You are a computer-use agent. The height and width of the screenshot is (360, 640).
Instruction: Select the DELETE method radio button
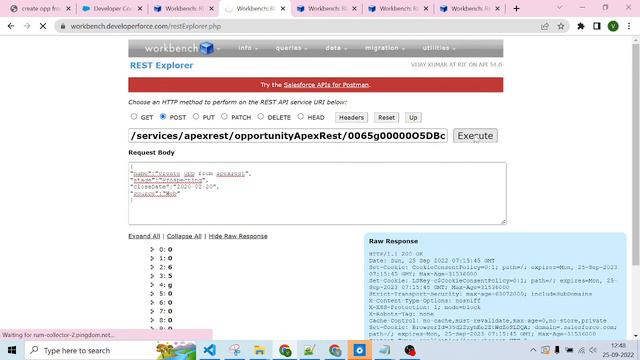click(260, 117)
